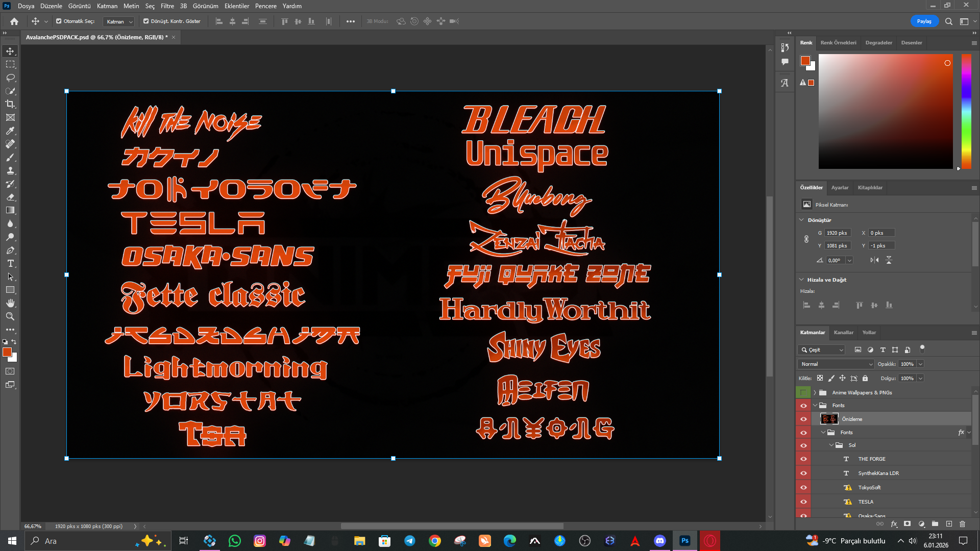Select the Pen tool

[x=10, y=250]
